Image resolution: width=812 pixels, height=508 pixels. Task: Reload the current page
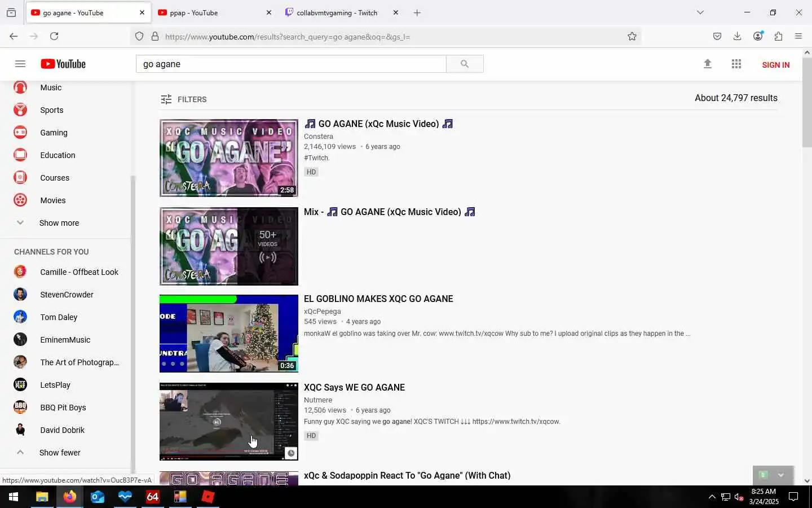click(54, 36)
